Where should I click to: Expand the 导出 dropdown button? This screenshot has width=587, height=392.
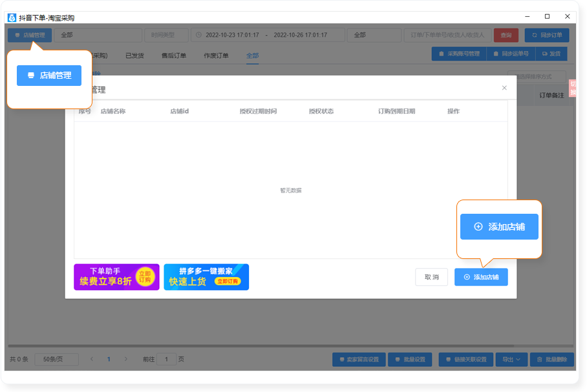tap(511, 360)
